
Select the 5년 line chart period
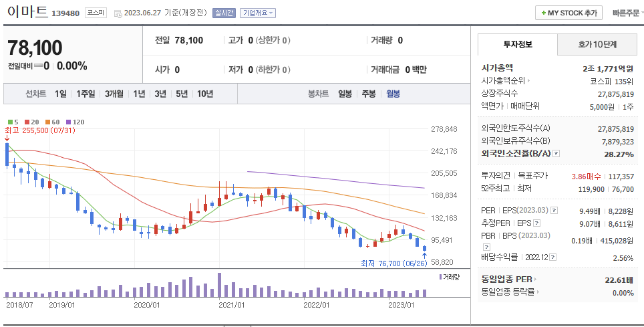tap(182, 94)
